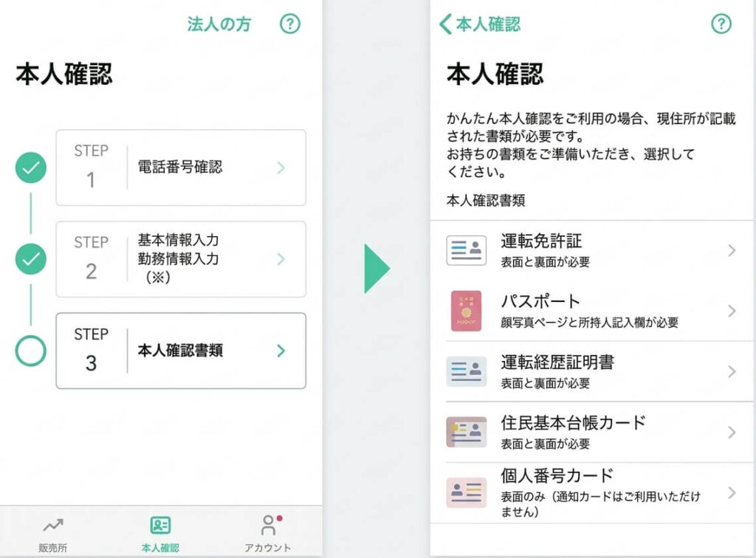Tap 運転経歴証明書 card icon
756x558 pixels.
click(x=467, y=371)
